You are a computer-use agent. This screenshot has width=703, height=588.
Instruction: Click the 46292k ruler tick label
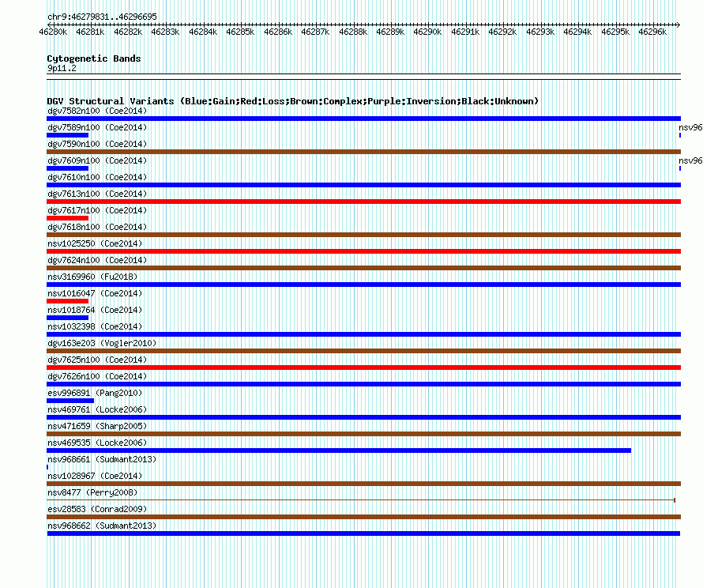(502, 32)
